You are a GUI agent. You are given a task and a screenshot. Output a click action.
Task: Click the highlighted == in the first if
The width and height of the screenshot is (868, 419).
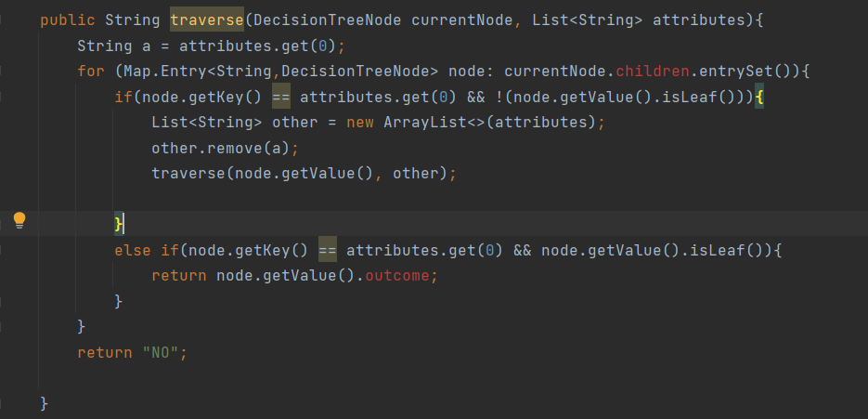click(x=281, y=95)
